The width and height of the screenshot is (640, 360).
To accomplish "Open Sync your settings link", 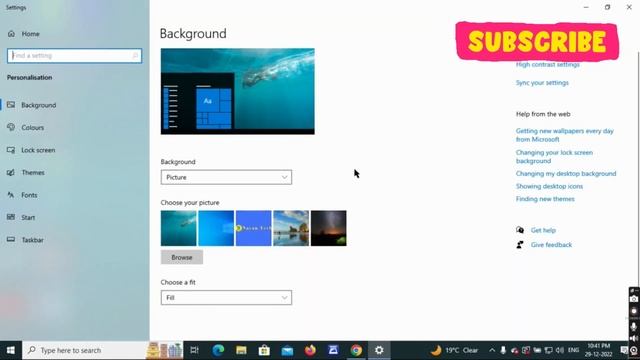I will [542, 82].
